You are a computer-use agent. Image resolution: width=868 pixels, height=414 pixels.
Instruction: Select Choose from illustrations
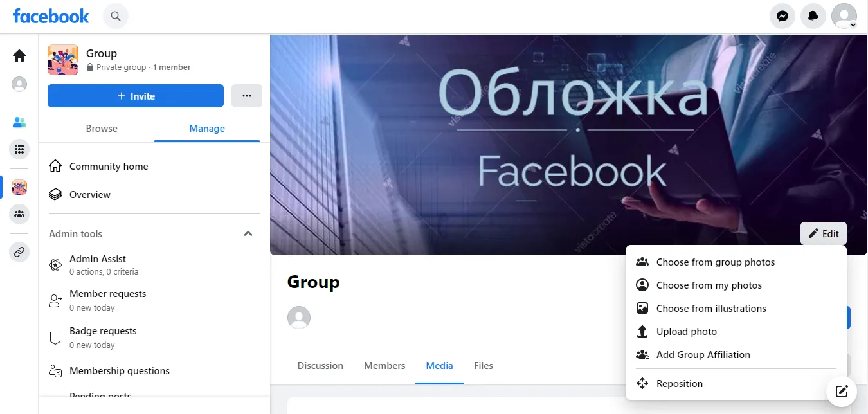(736, 309)
